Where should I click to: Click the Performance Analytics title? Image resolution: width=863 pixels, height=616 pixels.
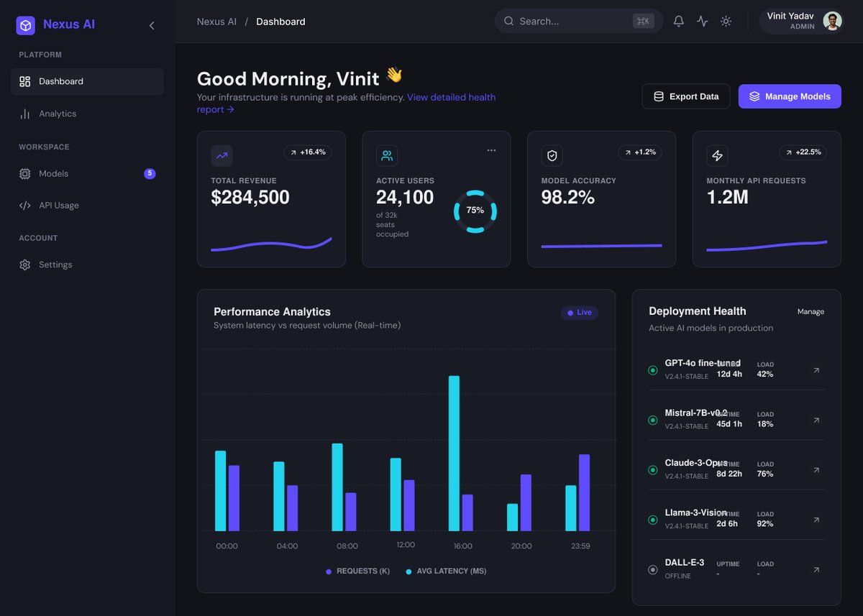tap(272, 312)
